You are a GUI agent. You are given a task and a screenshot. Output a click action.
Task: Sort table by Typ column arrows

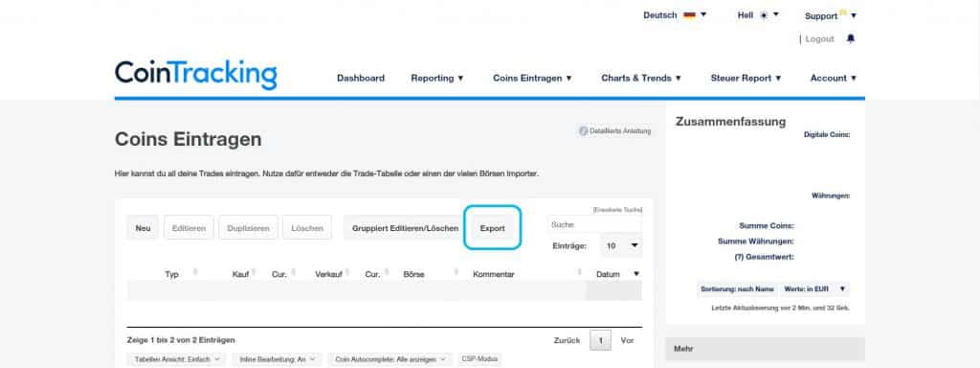195,273
